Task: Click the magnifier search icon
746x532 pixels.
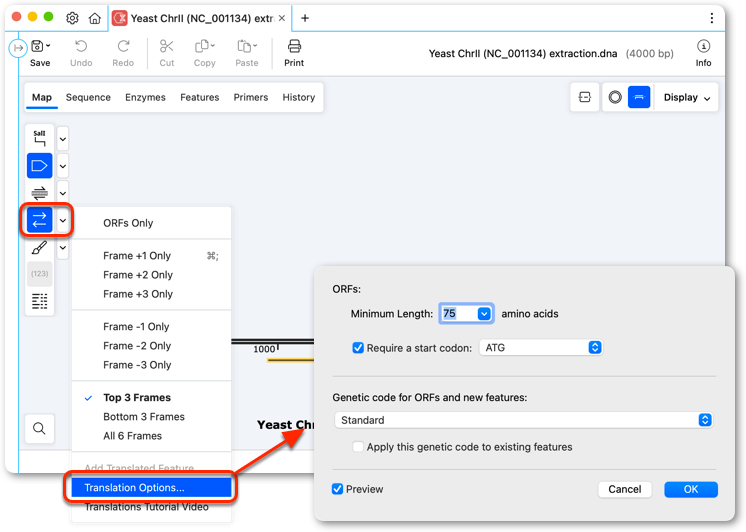Action: point(39,429)
